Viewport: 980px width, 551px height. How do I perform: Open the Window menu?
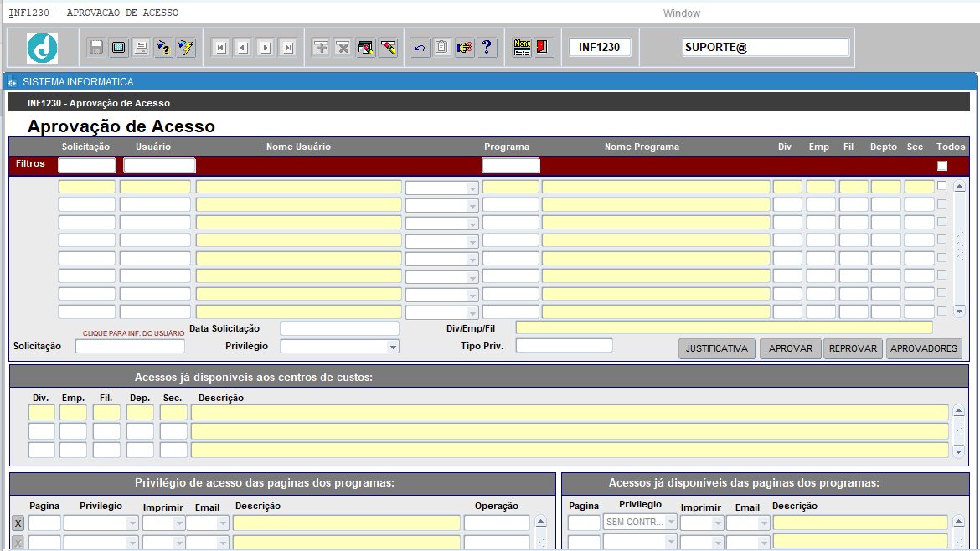click(x=681, y=13)
